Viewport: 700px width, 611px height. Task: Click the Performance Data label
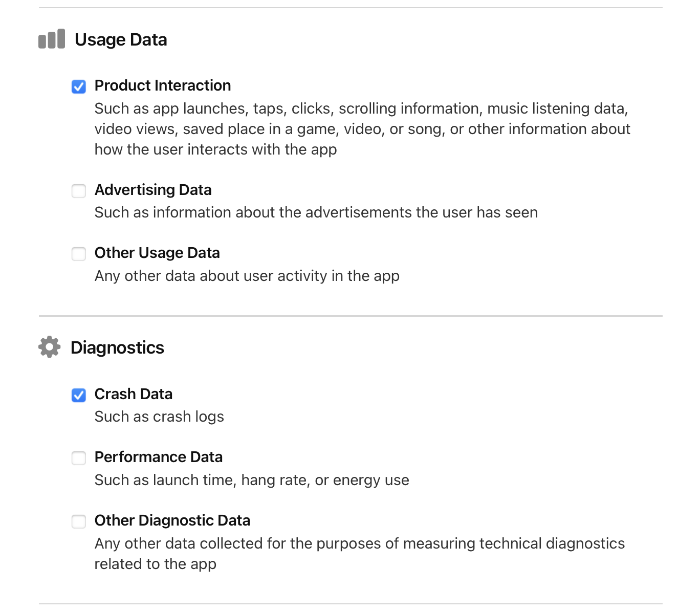159,457
